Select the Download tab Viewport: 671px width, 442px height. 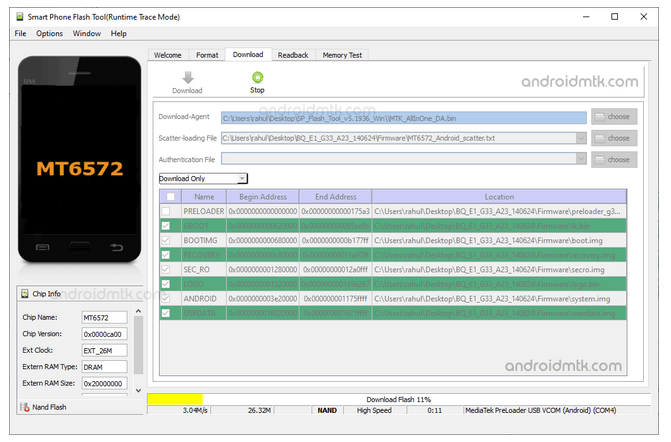[x=248, y=54]
